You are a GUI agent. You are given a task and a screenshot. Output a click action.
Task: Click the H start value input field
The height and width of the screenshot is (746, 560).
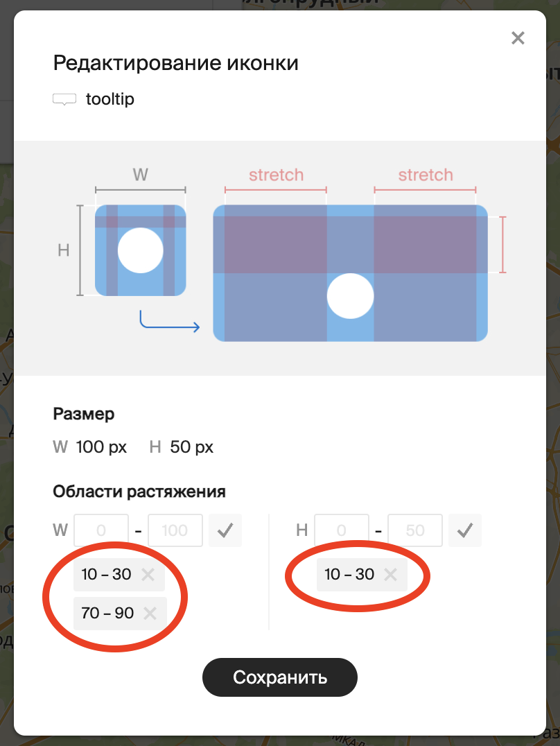[341, 530]
